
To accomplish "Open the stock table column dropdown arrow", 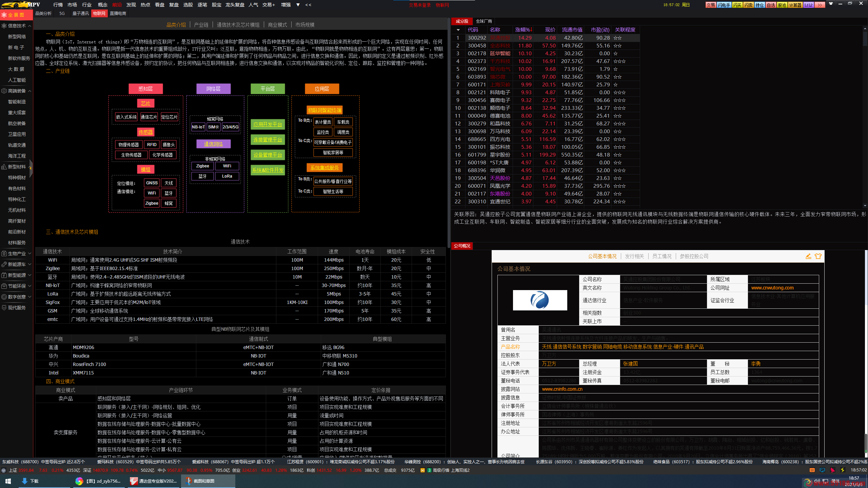I will [x=458, y=30].
